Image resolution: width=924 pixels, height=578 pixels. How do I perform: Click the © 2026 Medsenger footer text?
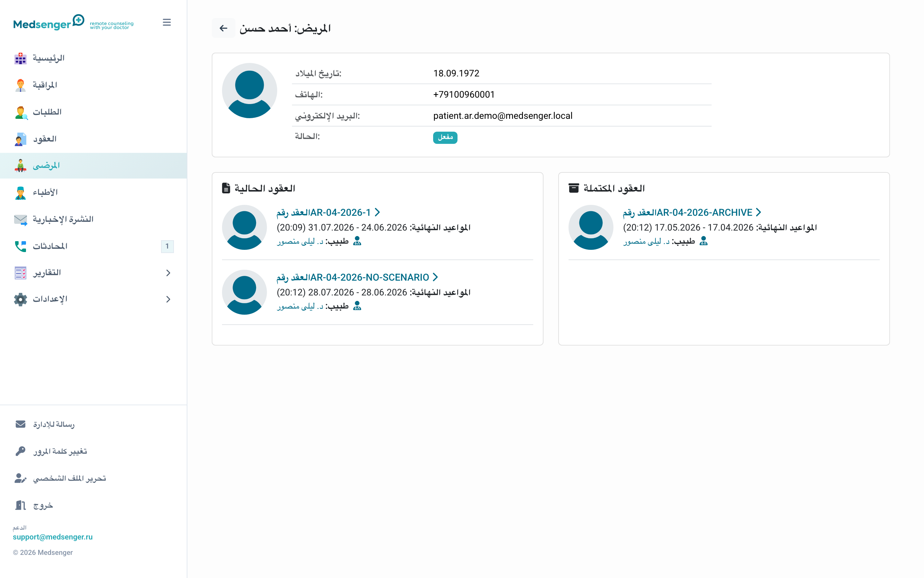pyautogui.click(x=43, y=552)
